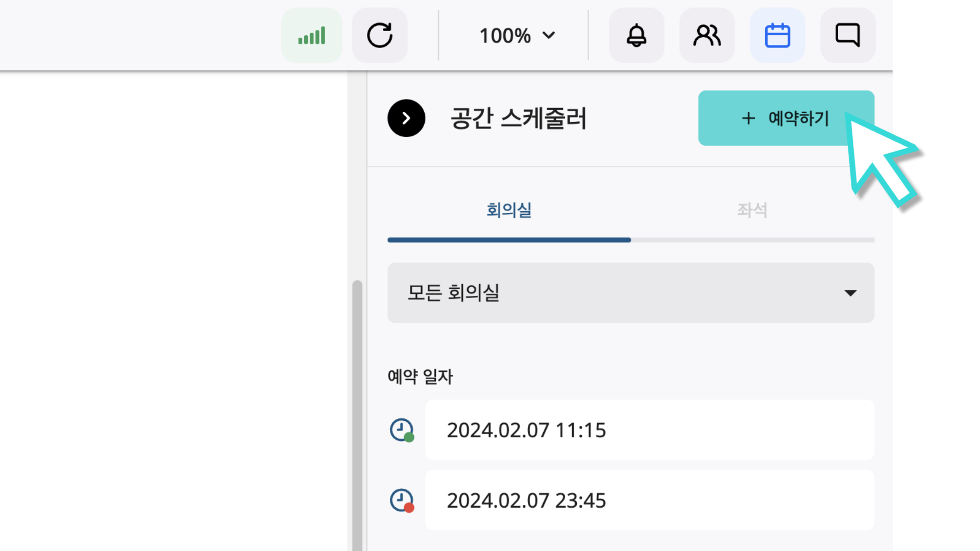Image resolution: width=980 pixels, height=551 pixels.
Task: Open the calendar scheduler icon
Action: 777,35
